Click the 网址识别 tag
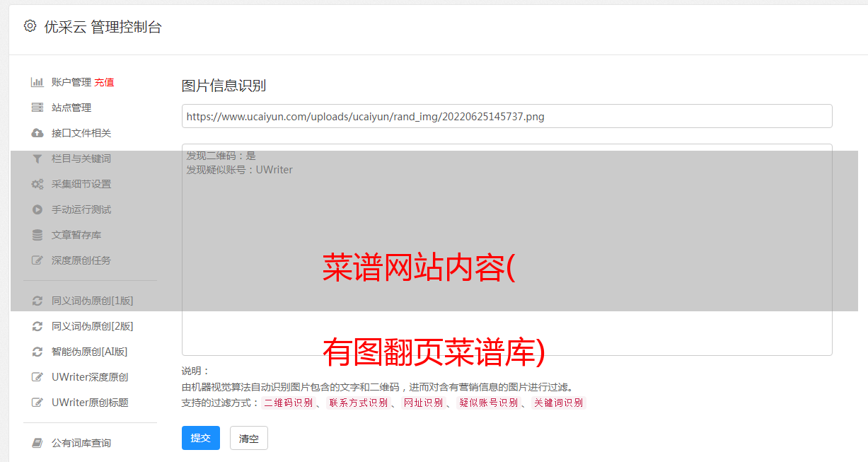This screenshot has height=462, width=868. pos(423,403)
